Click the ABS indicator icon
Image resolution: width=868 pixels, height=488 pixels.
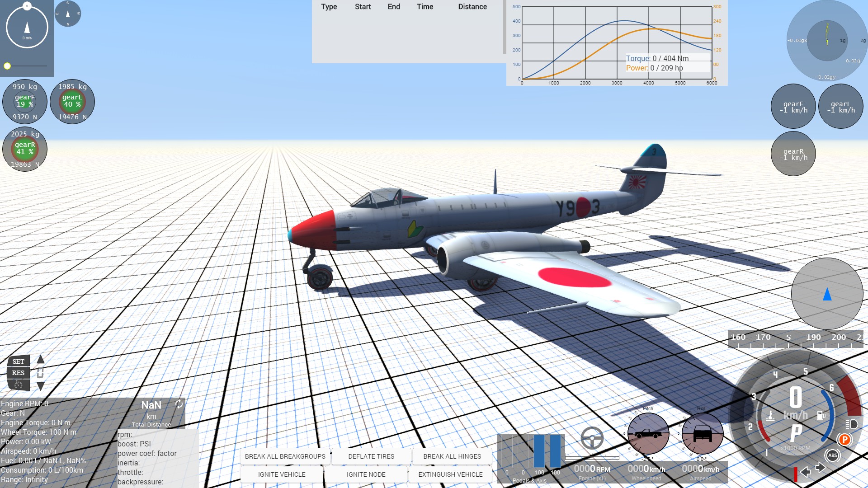(x=833, y=455)
